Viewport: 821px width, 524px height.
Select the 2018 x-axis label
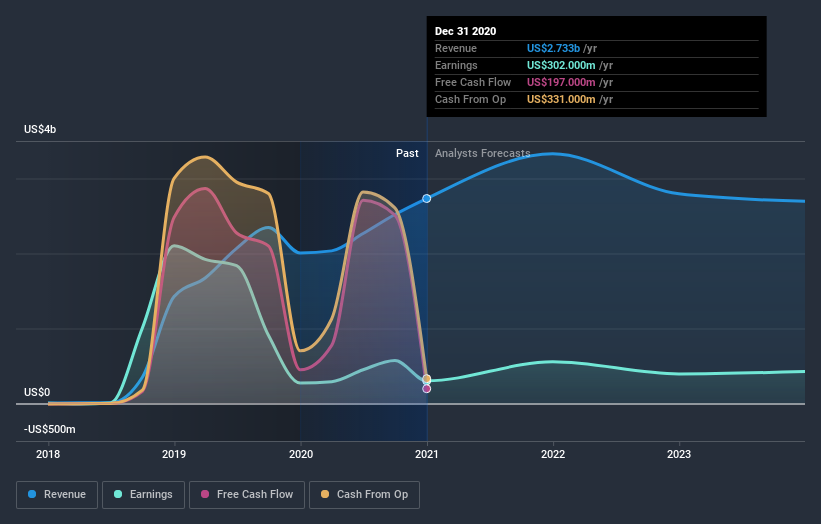tap(48, 454)
